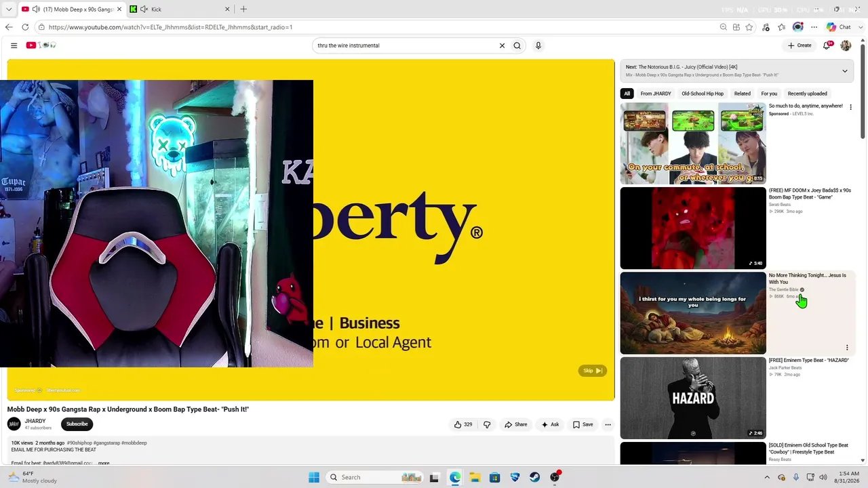Show hidden system tray icons
The width and height of the screenshot is (868, 488).
pyautogui.click(x=768, y=477)
